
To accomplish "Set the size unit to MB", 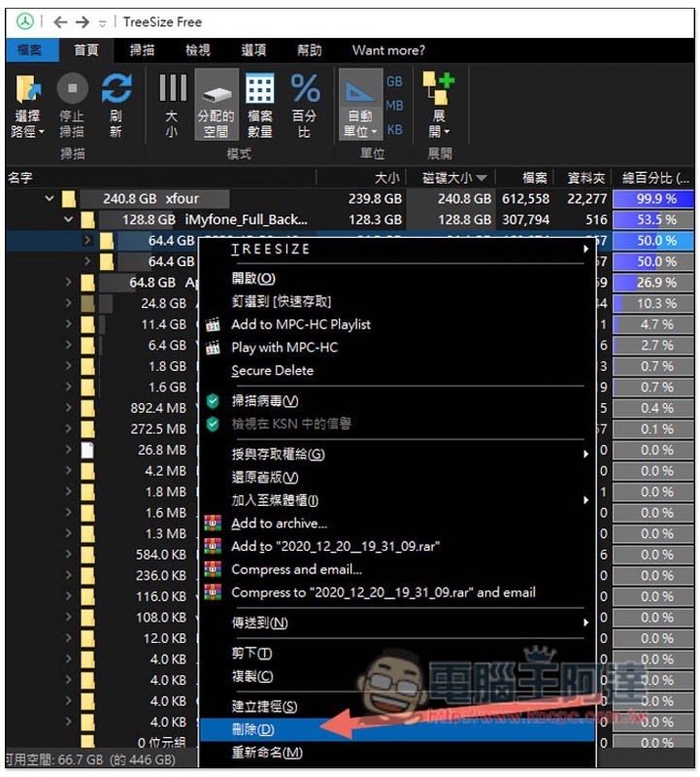I will coord(394,106).
